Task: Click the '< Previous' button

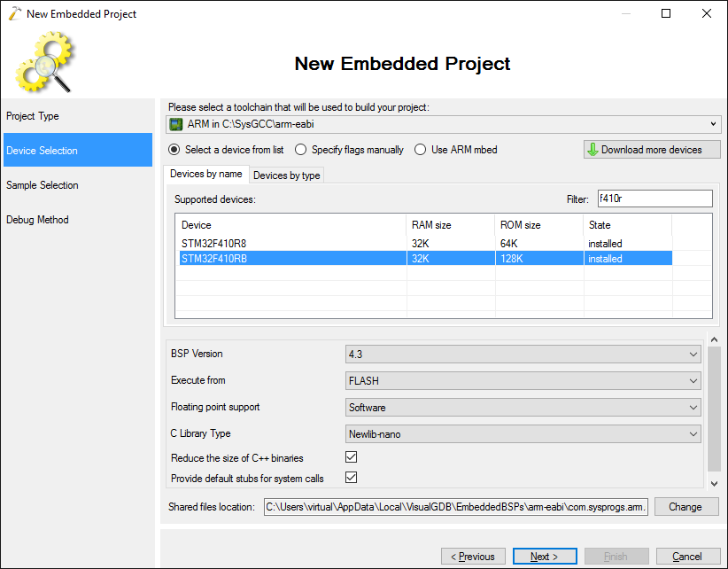Action: tap(473, 557)
